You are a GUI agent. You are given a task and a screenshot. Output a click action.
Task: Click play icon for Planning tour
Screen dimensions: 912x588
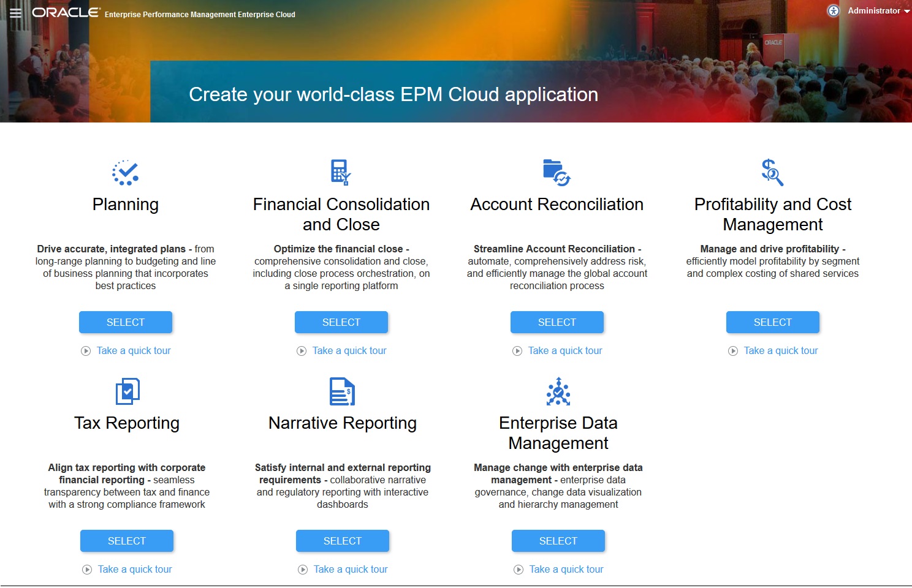tap(86, 351)
